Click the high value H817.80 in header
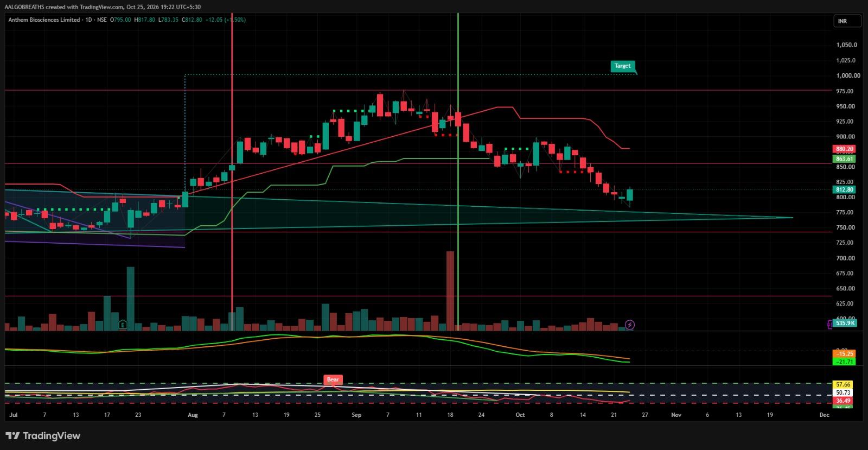Screen dimensions: 868x450 tap(145, 20)
